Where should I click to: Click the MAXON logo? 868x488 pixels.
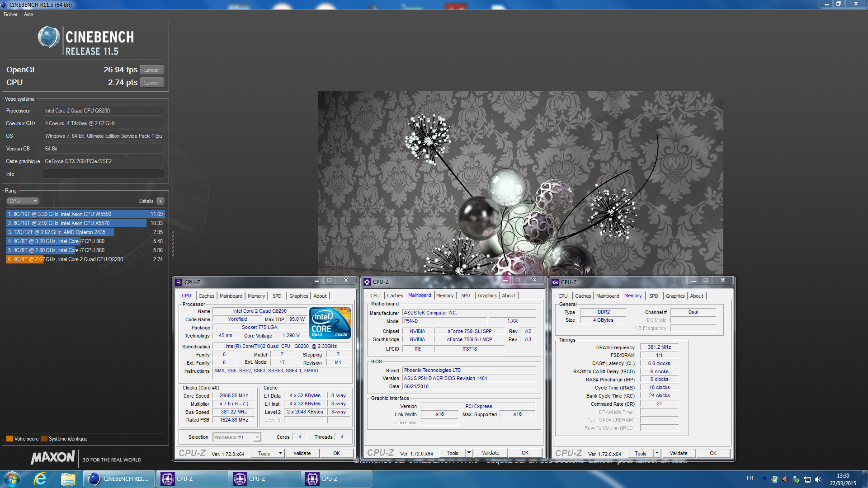52,458
